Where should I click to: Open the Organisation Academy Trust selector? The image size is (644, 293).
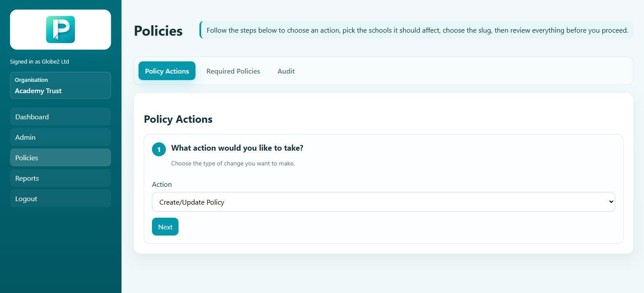(61, 86)
